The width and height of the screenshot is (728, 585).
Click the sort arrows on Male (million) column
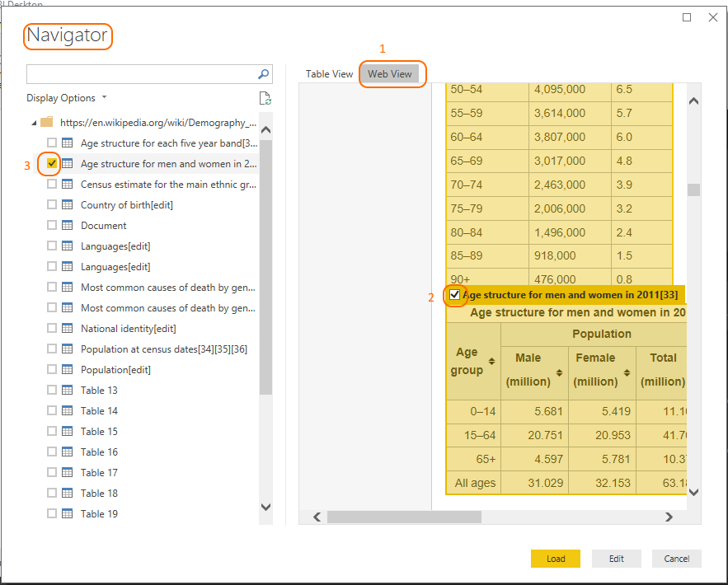[x=559, y=373]
